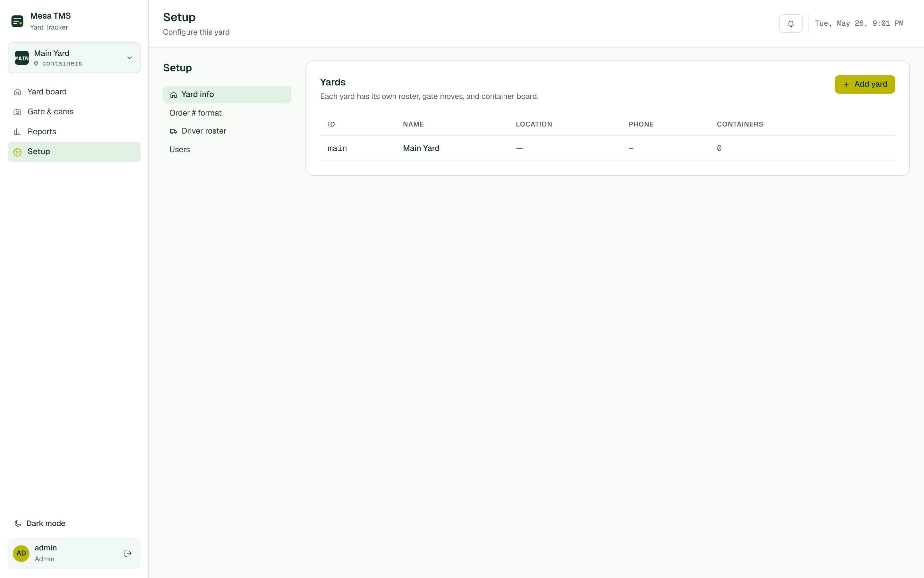This screenshot has width=924, height=578.
Task: Click the Yards section heading
Action: pos(333,82)
